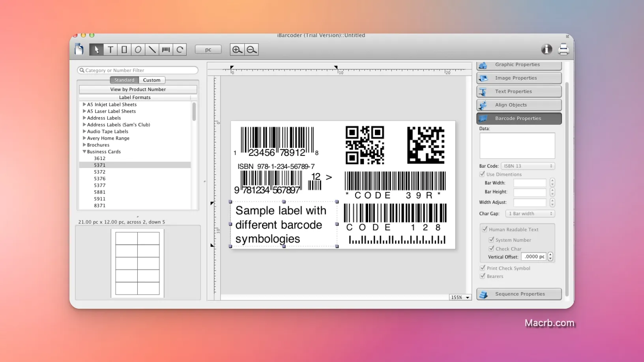644x362 pixels.
Task: Collapse Business Cards category
Action: click(x=84, y=151)
